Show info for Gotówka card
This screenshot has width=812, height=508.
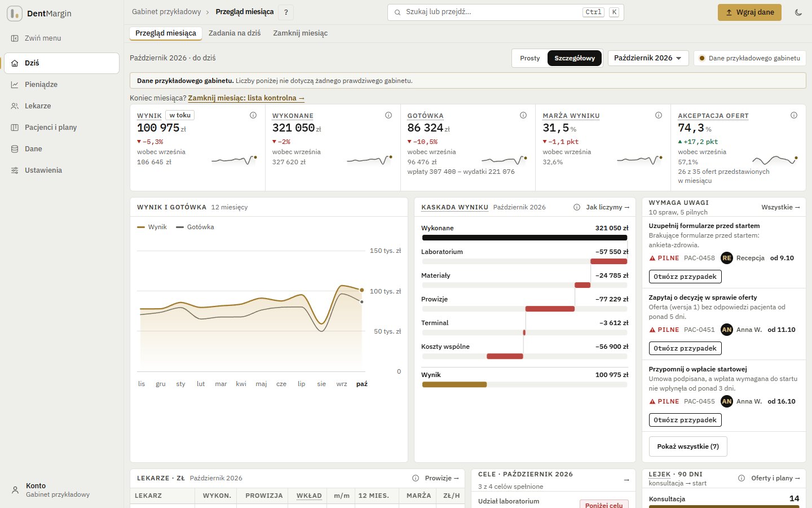pyautogui.click(x=523, y=115)
